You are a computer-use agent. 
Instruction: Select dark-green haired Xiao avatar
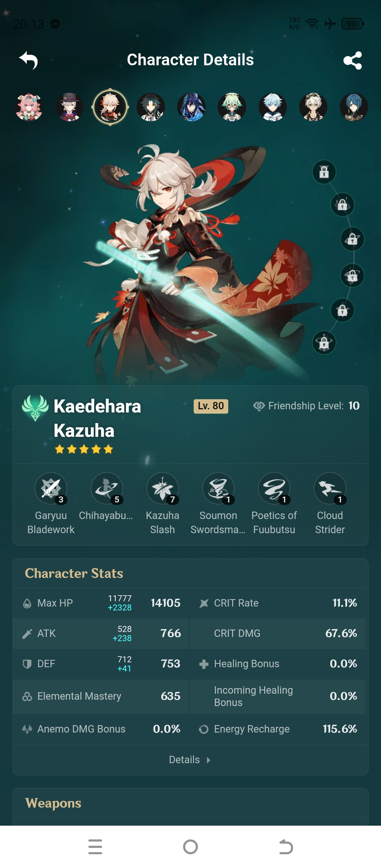pyautogui.click(x=151, y=107)
